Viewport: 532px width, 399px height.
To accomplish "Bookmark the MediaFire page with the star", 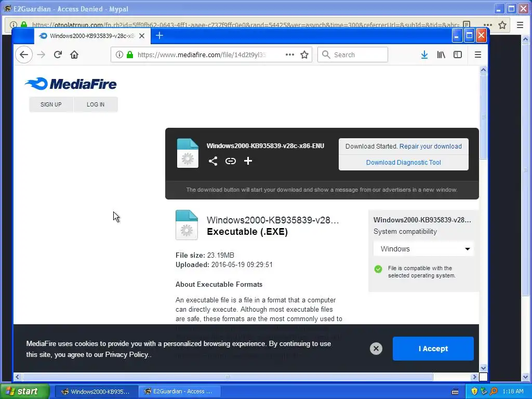I will (x=304, y=55).
